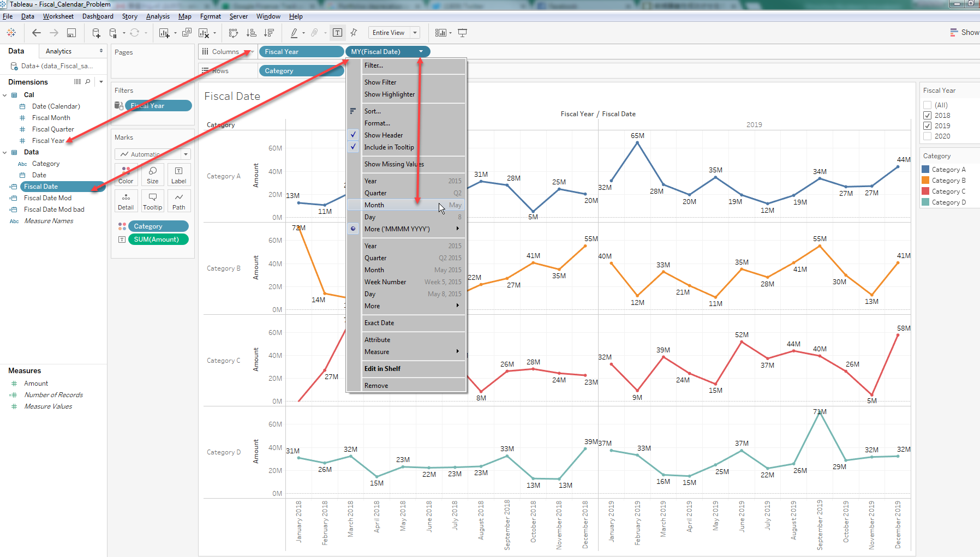The width and height of the screenshot is (980, 557).
Task: Click the Presentation Mode icon
Action: click(x=463, y=33)
